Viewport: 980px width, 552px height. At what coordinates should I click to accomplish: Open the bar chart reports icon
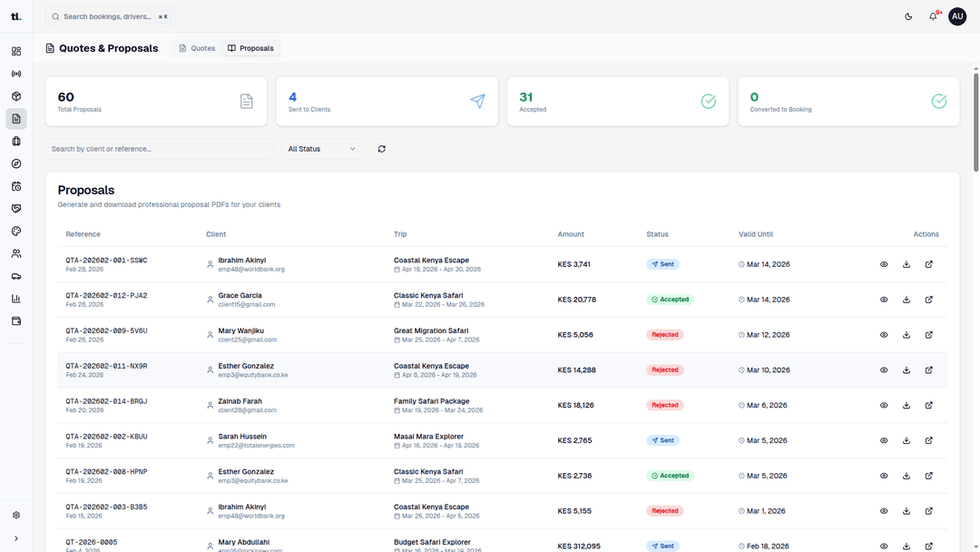pyautogui.click(x=16, y=299)
